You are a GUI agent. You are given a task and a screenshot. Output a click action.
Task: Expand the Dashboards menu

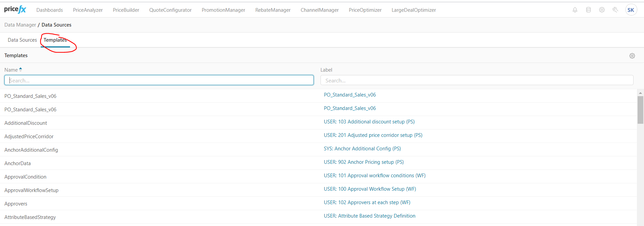(49, 10)
